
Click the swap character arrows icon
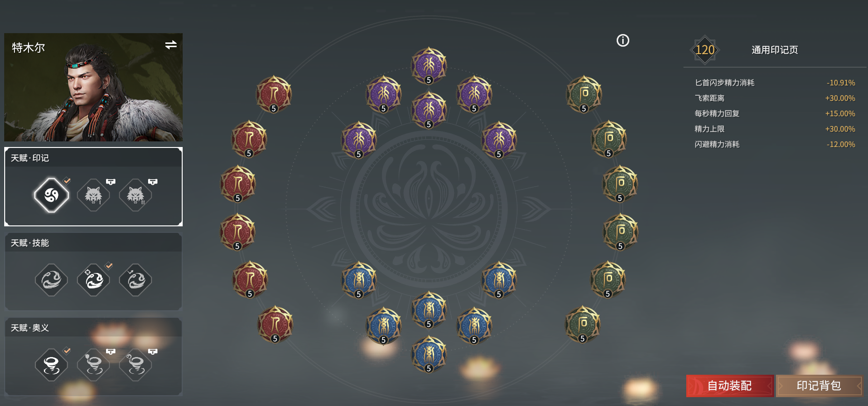[x=171, y=45]
